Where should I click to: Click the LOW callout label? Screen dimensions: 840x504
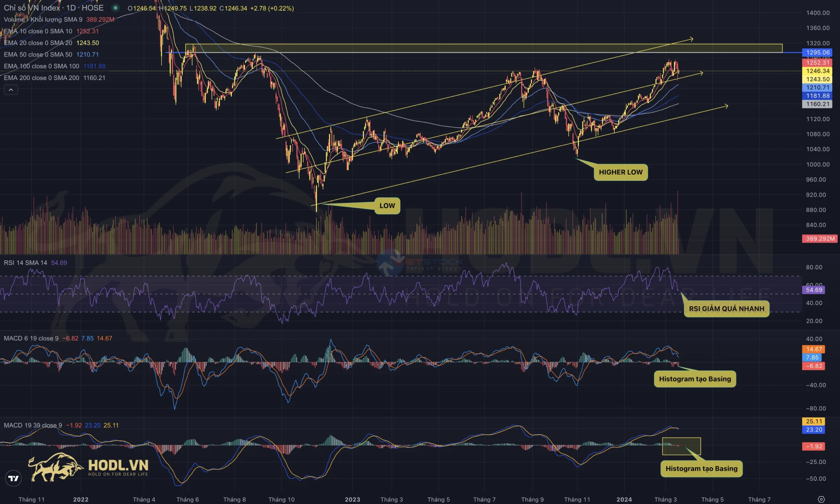pos(387,206)
